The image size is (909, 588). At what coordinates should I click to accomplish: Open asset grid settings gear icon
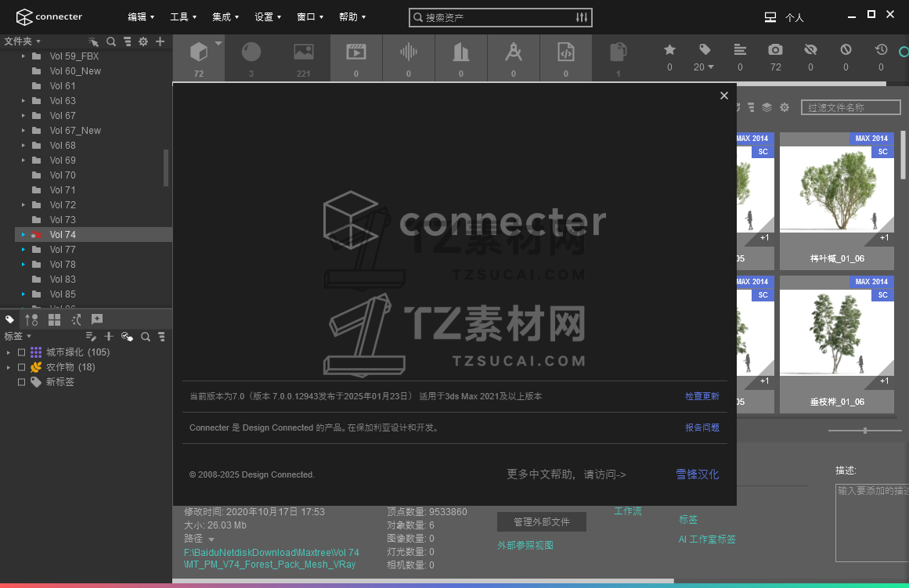tap(785, 107)
